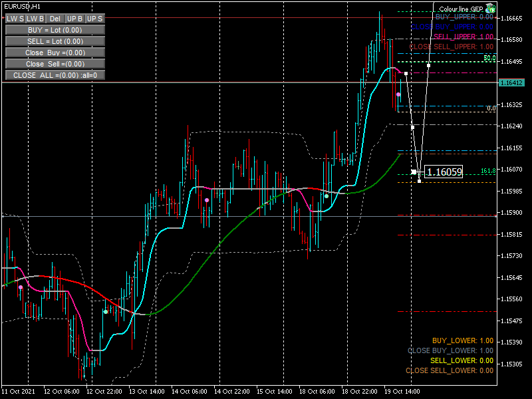Select the CLOSE BUY_LOWER: 1.00 label

coord(451,350)
